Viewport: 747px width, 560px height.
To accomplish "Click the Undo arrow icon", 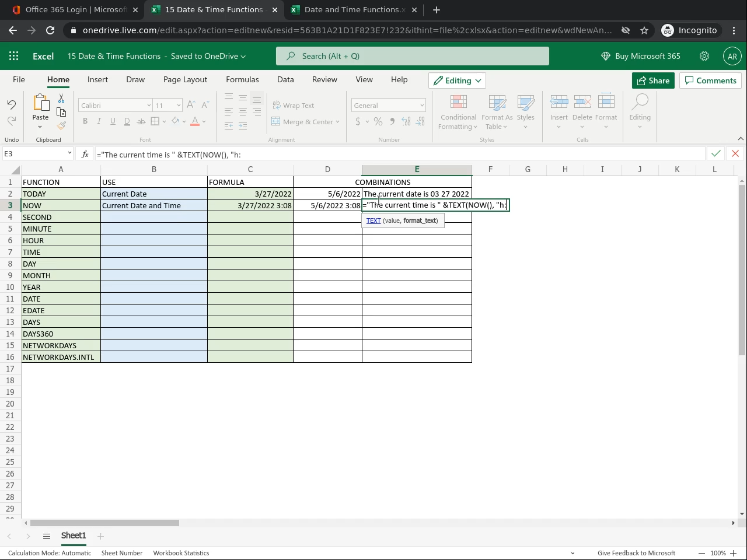I will click(12, 104).
